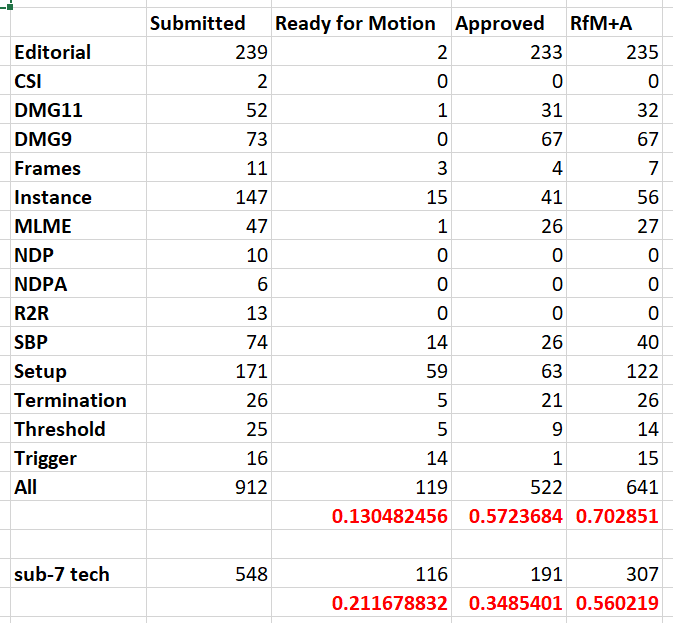Viewport: 673px width, 623px height.
Task: Click the Editorial Submitted value 239
Action: click(209, 51)
